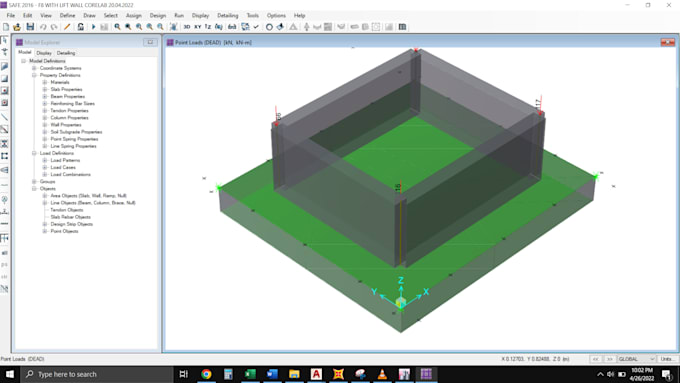Screen dimensions: 680x383
Task: Click the next arrow button in status bar
Action: coord(609,359)
